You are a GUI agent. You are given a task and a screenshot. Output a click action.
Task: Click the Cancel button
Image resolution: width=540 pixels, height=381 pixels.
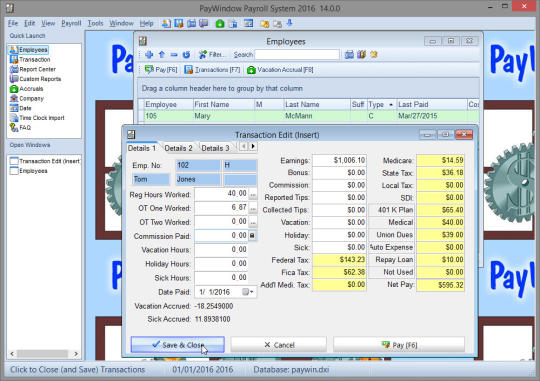(x=279, y=344)
